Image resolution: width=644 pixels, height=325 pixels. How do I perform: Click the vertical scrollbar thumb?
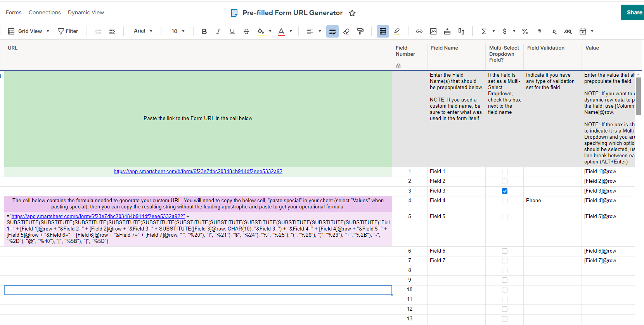pos(638,96)
